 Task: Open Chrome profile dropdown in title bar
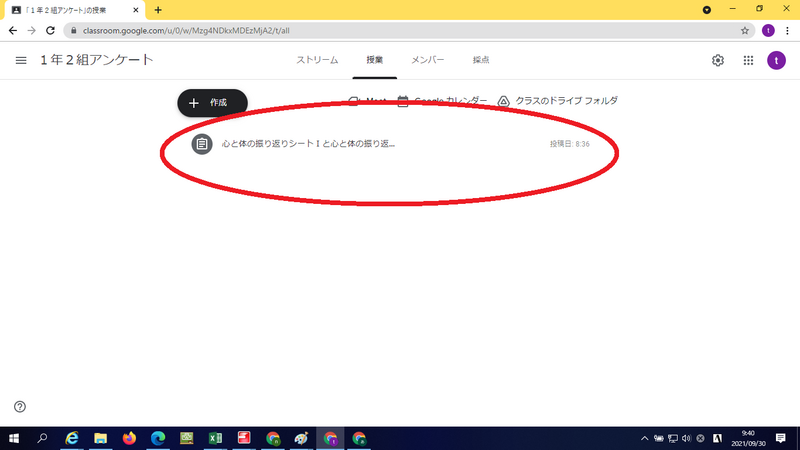(708, 9)
